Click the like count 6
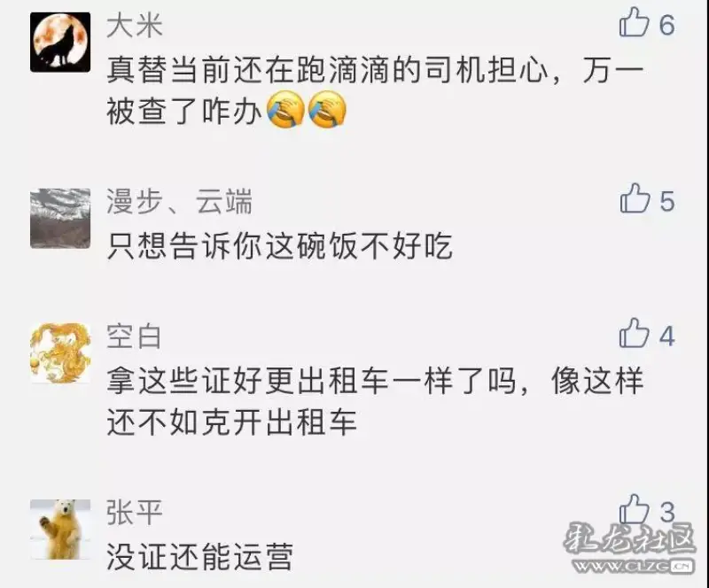 [x=667, y=25]
